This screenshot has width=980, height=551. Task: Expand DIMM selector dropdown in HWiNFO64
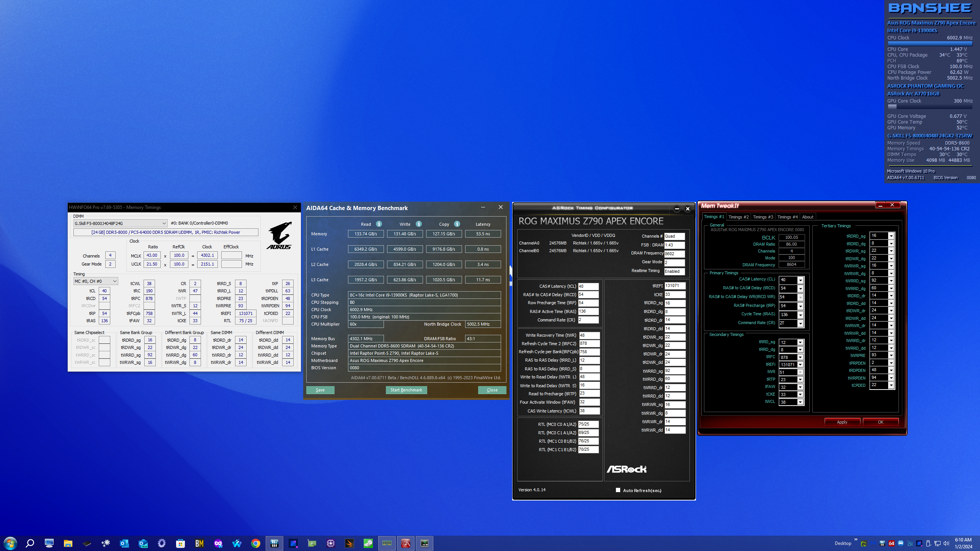[x=164, y=223]
